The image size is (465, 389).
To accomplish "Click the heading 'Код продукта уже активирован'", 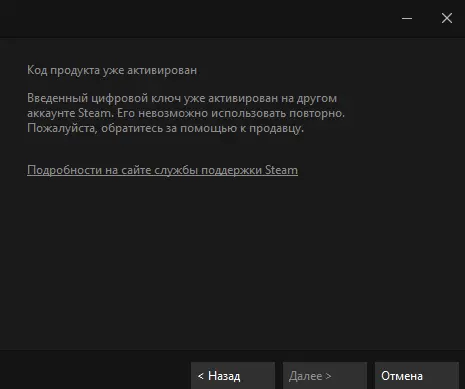I will pos(112,70).
